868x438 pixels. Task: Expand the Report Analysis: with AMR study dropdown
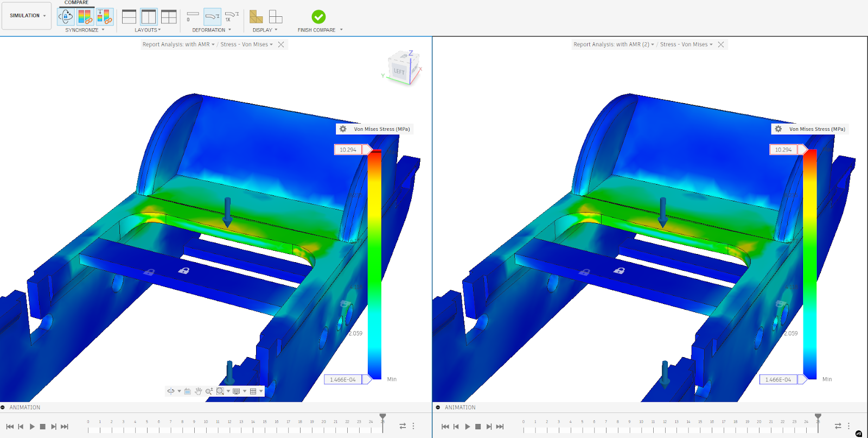(178, 45)
